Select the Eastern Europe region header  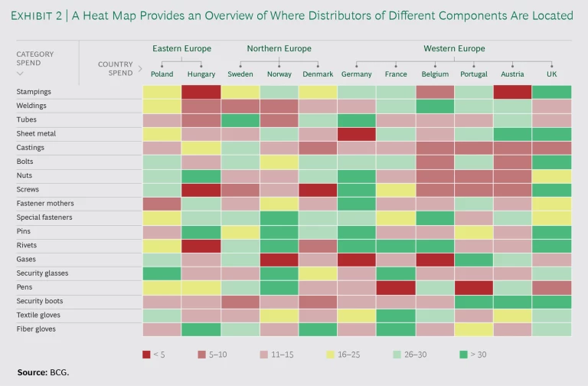[x=181, y=49]
